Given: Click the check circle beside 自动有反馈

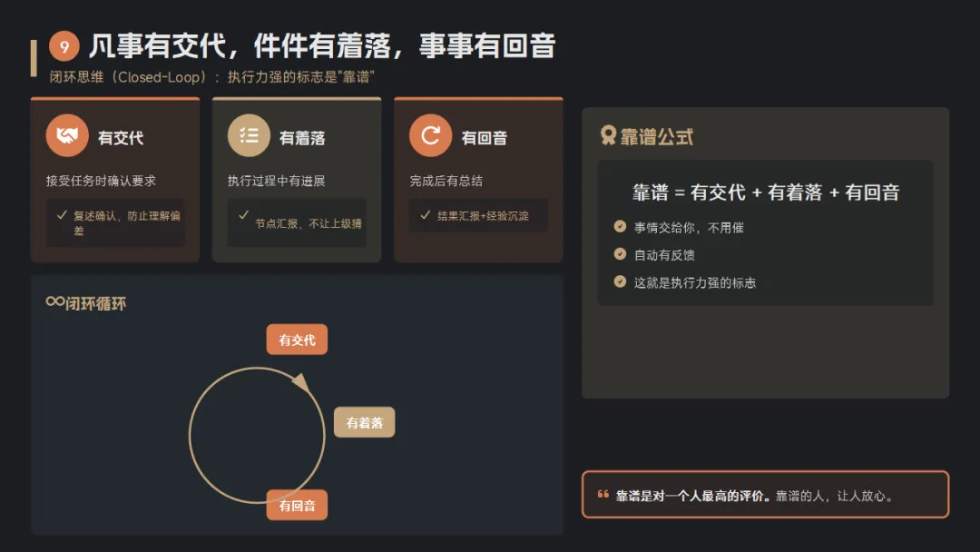Looking at the screenshot, I should (620, 254).
